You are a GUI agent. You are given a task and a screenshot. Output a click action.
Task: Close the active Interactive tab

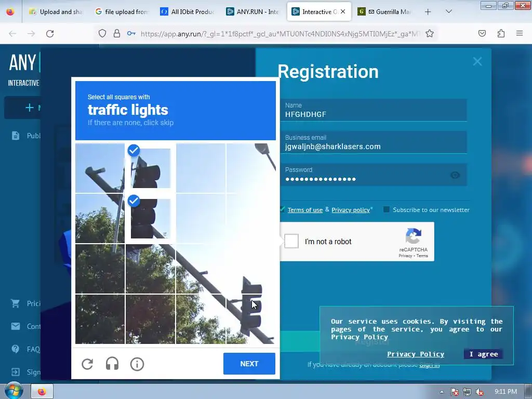point(343,11)
